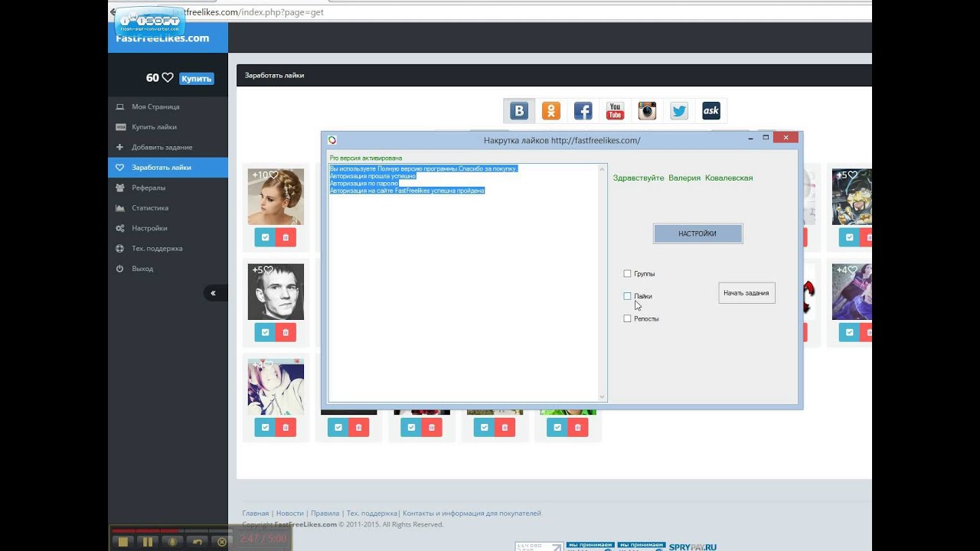Image resolution: width=980 pixels, height=551 pixels.
Task: Follow the footer Новости link
Action: (289, 514)
